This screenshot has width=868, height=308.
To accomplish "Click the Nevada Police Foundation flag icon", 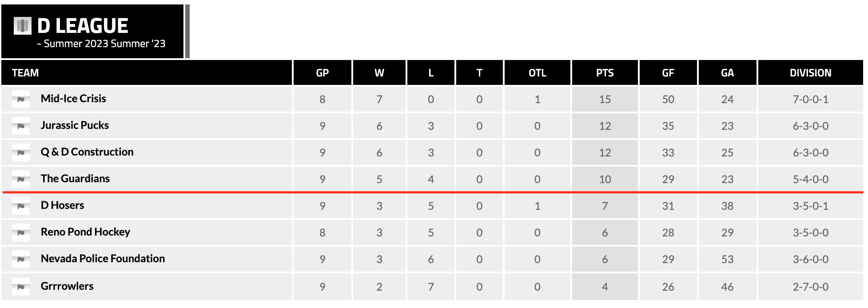I will point(21,259).
